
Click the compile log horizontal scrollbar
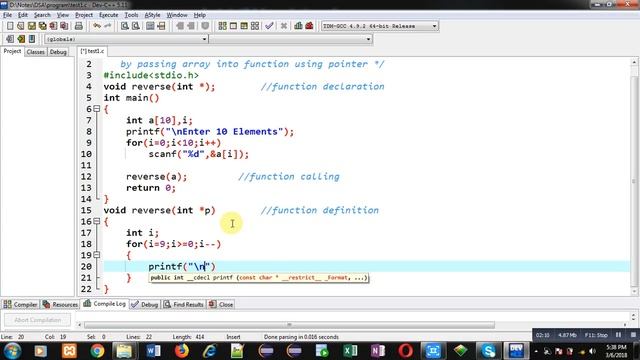pyautogui.click(x=289, y=325)
